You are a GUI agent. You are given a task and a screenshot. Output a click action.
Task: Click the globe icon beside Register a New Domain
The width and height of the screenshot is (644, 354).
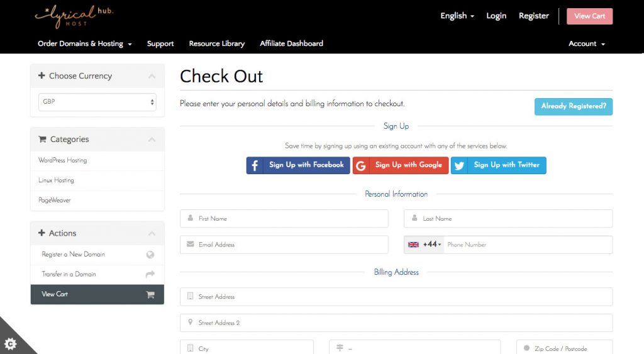coord(150,255)
